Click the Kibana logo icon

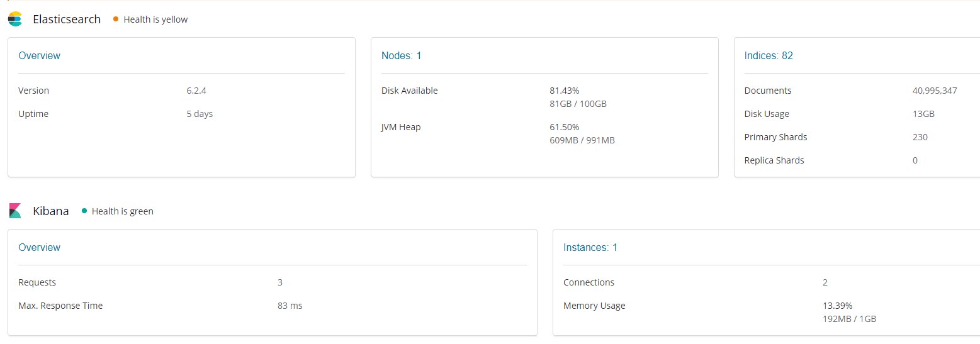[x=15, y=211]
